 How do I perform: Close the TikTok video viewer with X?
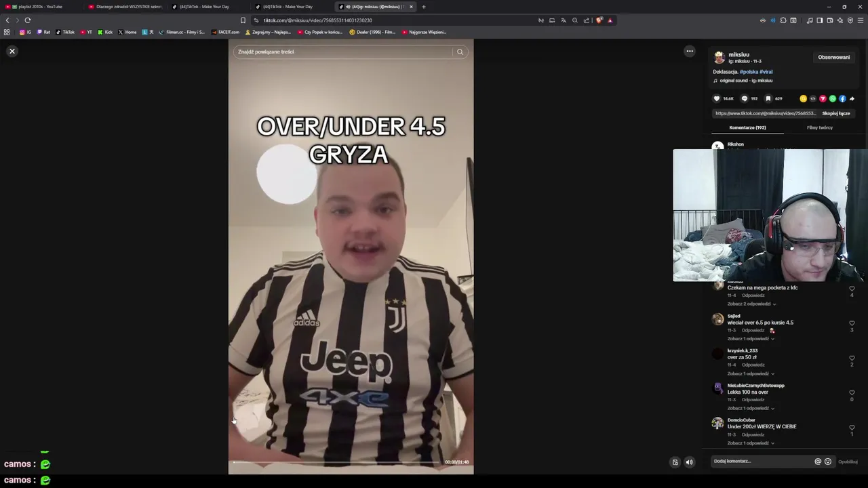point(12,51)
